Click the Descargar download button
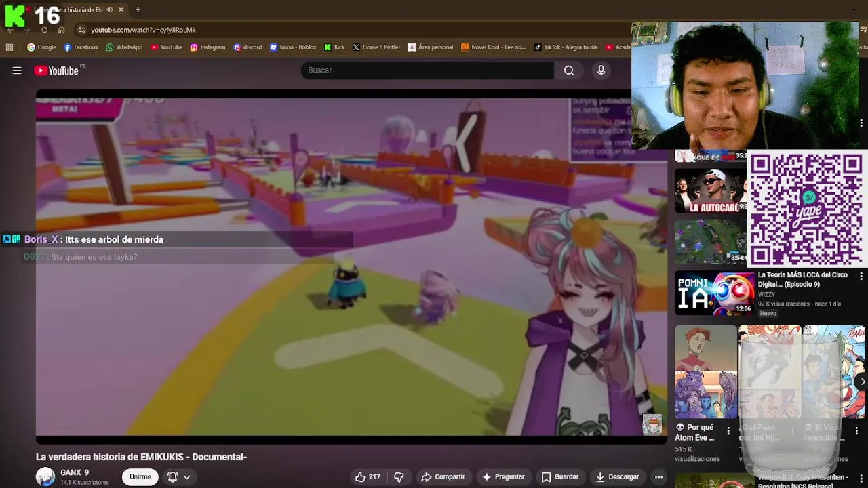Image resolution: width=868 pixels, height=488 pixels. tap(617, 477)
